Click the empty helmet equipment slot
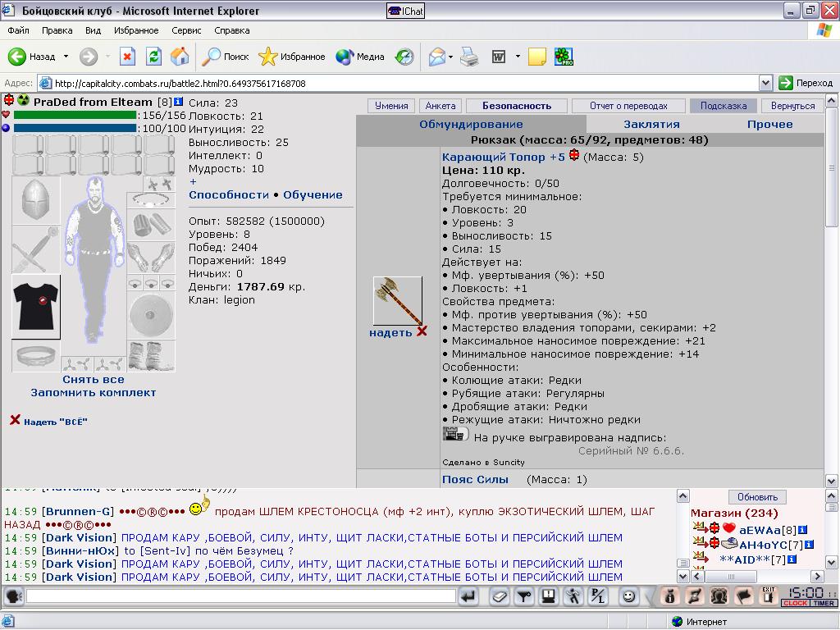 (x=36, y=200)
